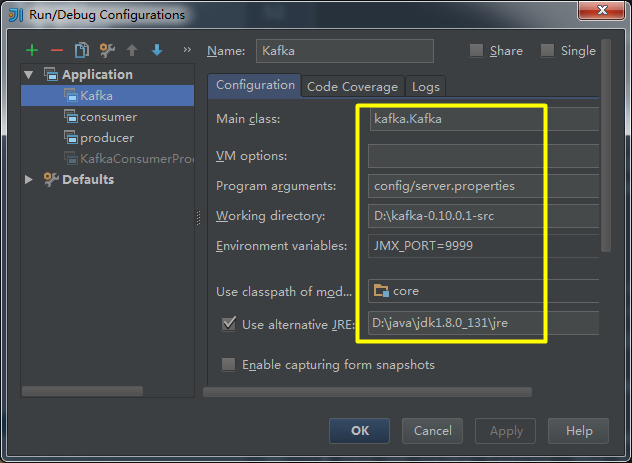
Task: Click horizontal scrollbar under configuration form
Action: point(368,392)
